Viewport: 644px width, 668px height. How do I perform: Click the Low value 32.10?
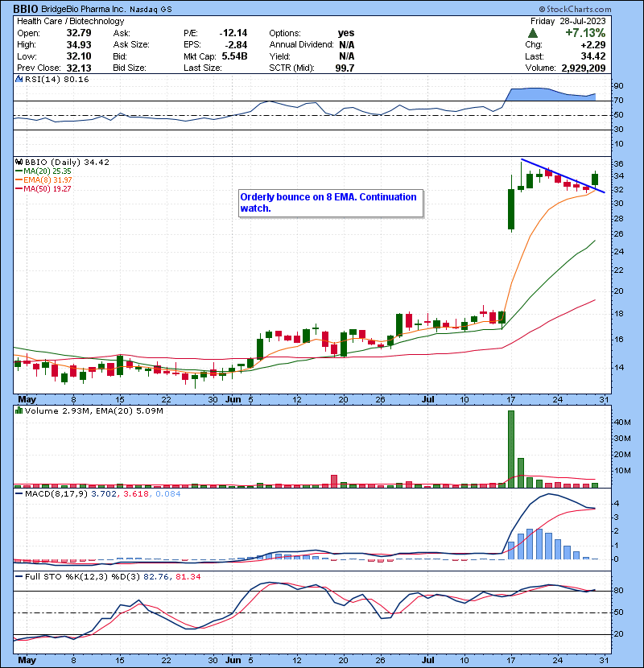point(79,56)
